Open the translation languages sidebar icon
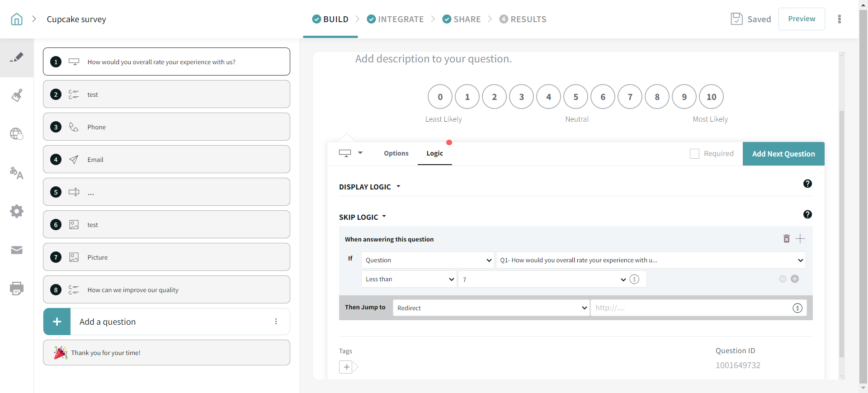 [17, 173]
